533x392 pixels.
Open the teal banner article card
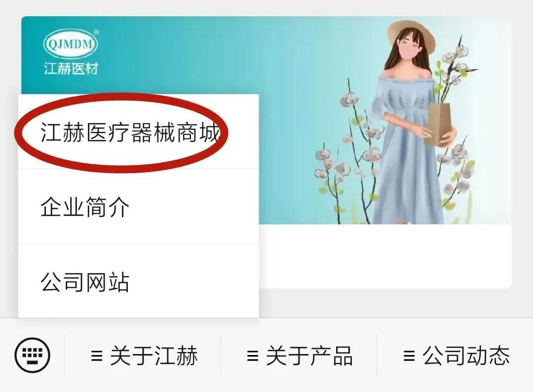click(x=266, y=152)
